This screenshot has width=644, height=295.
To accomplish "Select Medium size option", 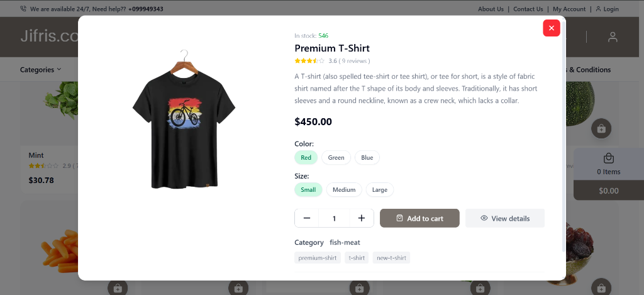I will 344,189.
